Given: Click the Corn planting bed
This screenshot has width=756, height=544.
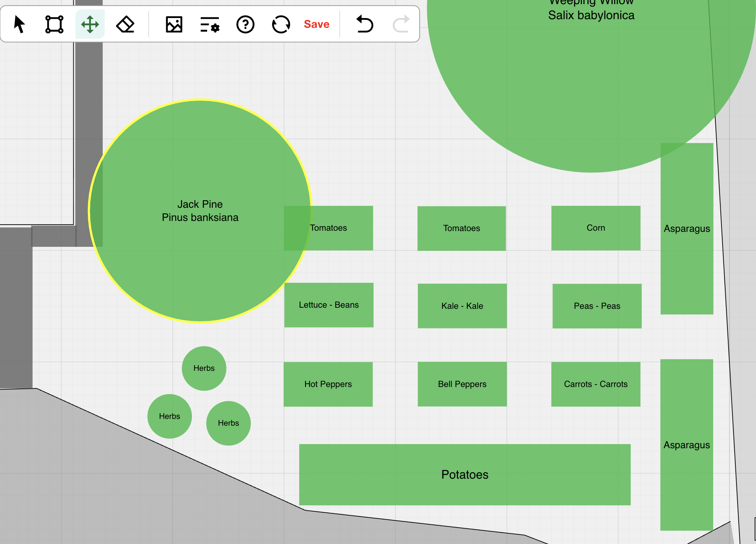Looking at the screenshot, I should pos(596,228).
